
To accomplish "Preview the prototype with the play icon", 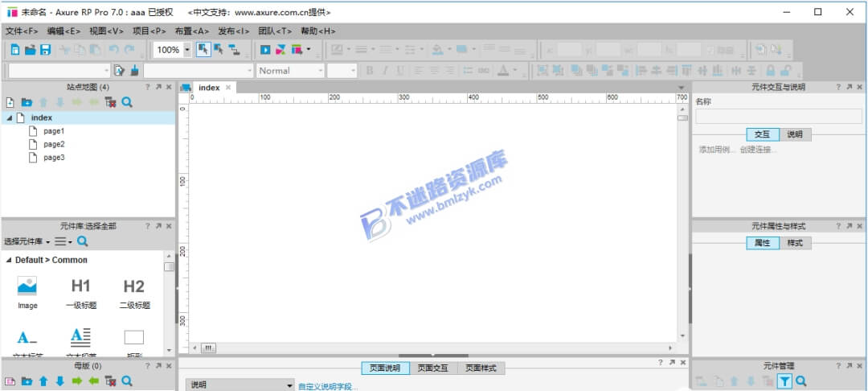I will point(265,50).
